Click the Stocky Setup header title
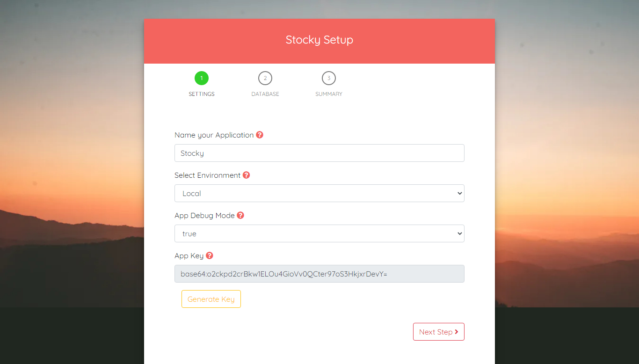The image size is (639, 364). [319, 40]
